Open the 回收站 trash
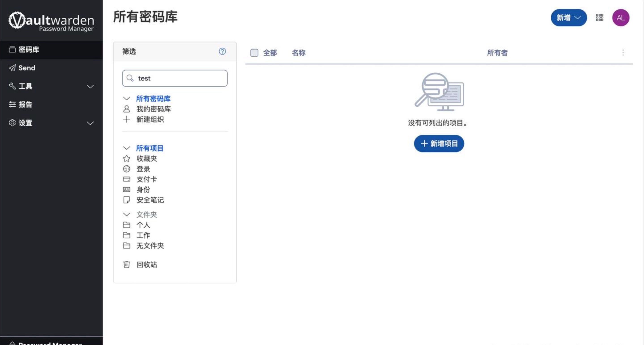The width and height of the screenshot is (644, 345). pos(147,265)
